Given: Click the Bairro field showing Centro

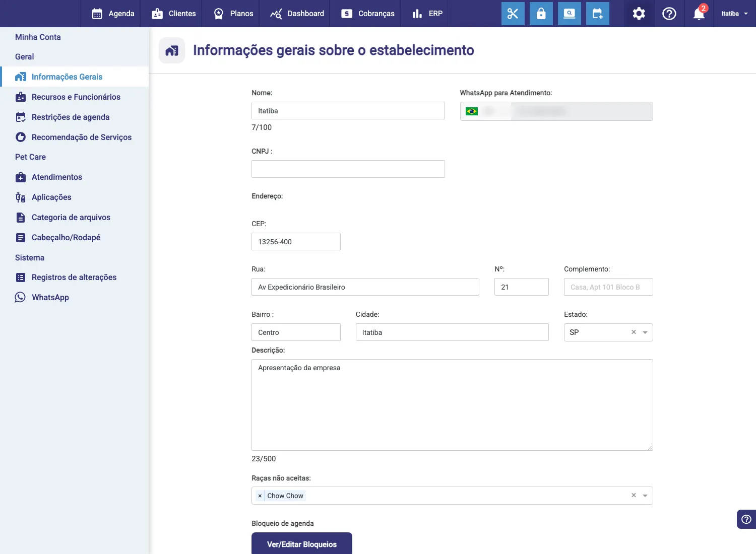Looking at the screenshot, I should click(x=296, y=332).
